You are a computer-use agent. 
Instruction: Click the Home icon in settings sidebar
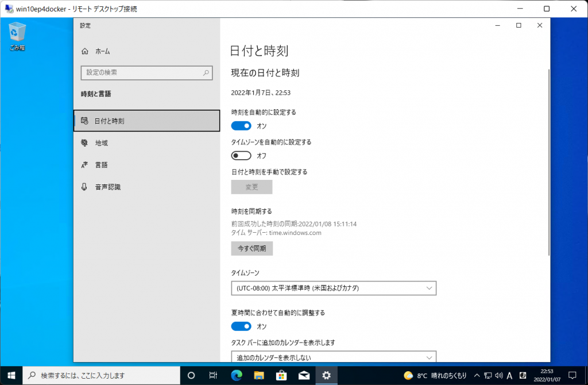tap(85, 51)
